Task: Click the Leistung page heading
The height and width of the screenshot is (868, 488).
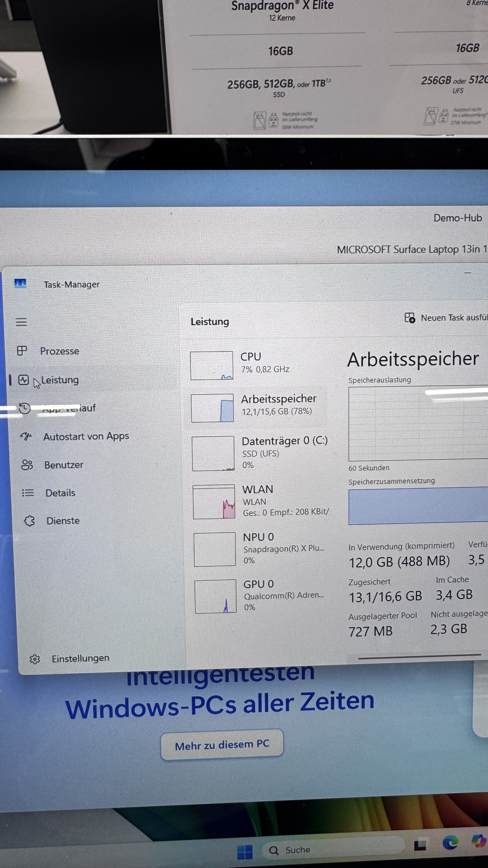Action: [x=210, y=322]
